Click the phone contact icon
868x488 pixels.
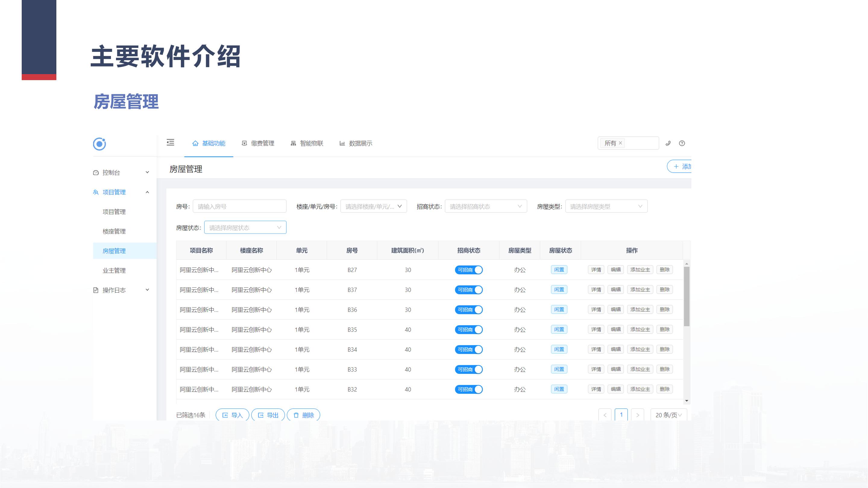pos(668,143)
